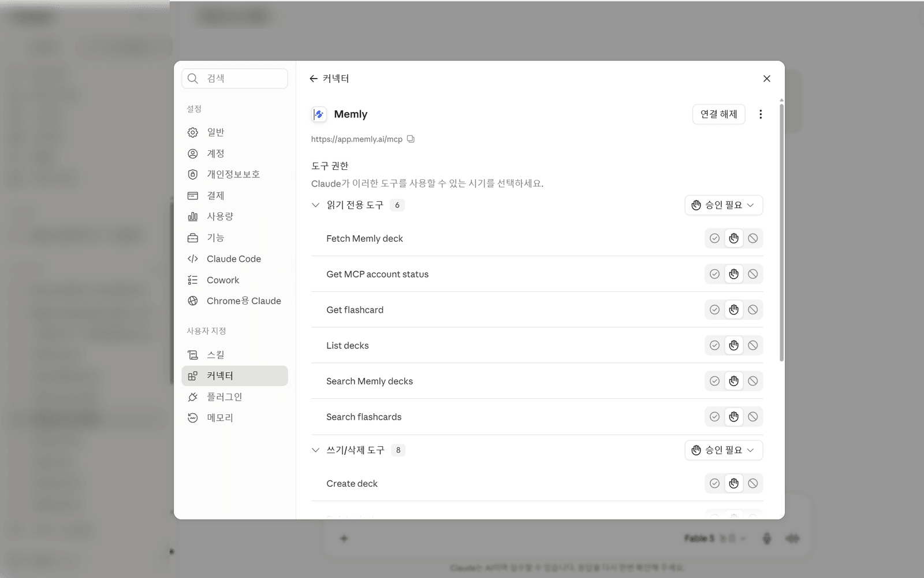Click the List decks label

(347, 346)
